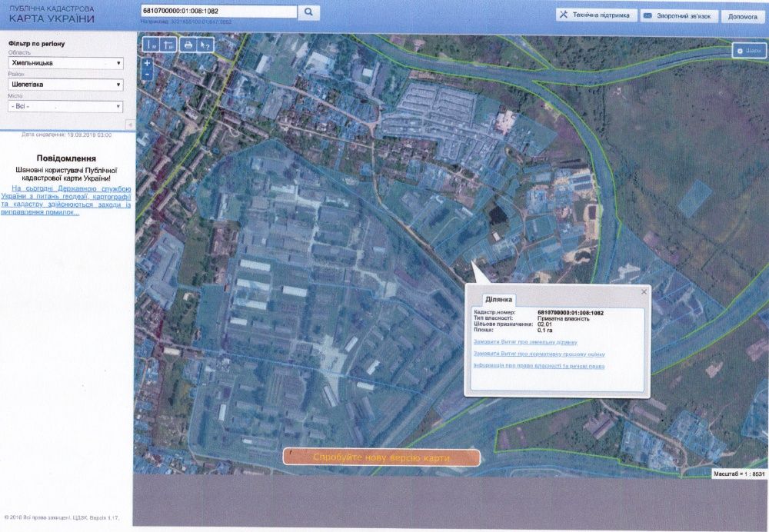Open Зворотний зв'язок feedback
The width and height of the screenshot is (769, 532).
click(x=679, y=16)
